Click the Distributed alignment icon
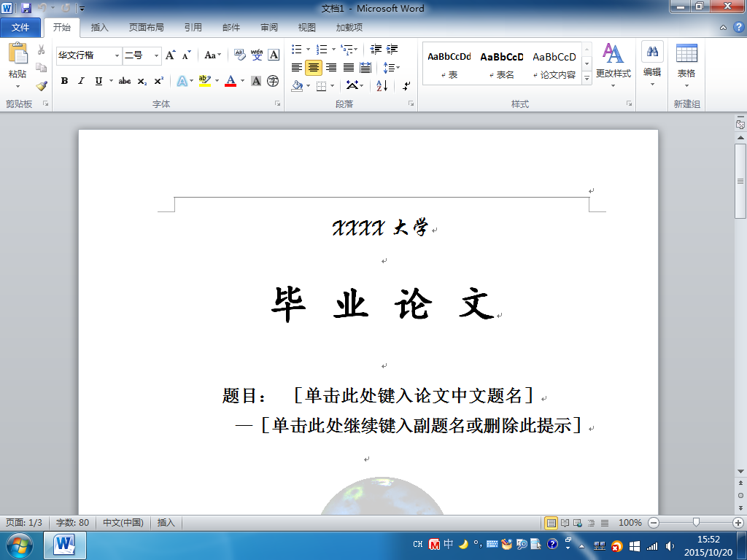The image size is (747, 560). click(x=365, y=68)
